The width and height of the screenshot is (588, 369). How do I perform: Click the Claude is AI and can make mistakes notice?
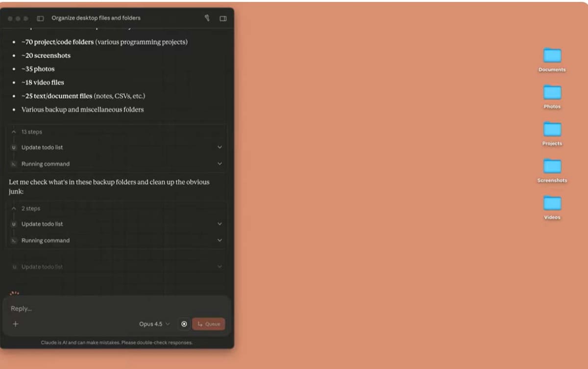pyautogui.click(x=117, y=343)
